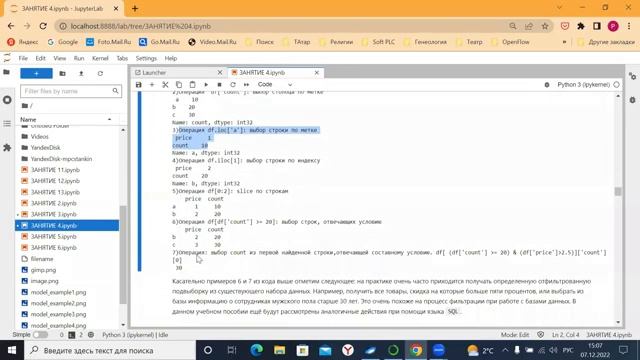640x360 pixels.
Task: Create a new folder in the file browser
Action: tap(62, 73)
